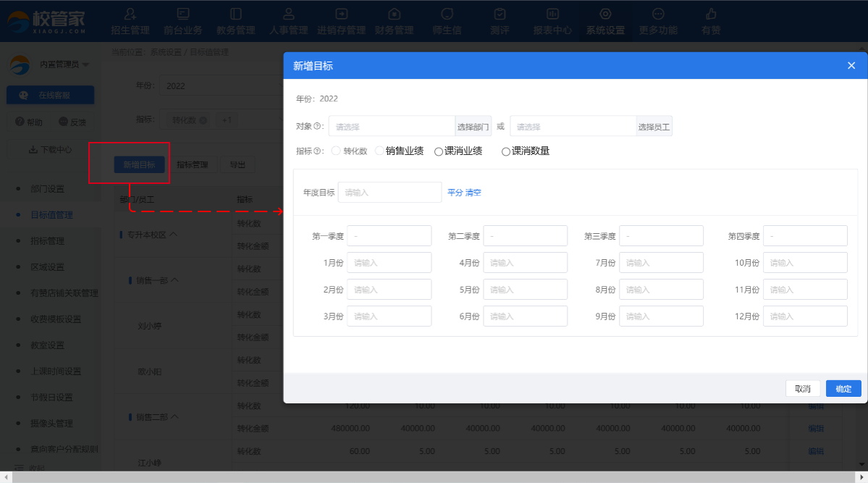The height and width of the screenshot is (483, 868).
Task: Select the 人事管理 navigation icon
Action: click(288, 14)
